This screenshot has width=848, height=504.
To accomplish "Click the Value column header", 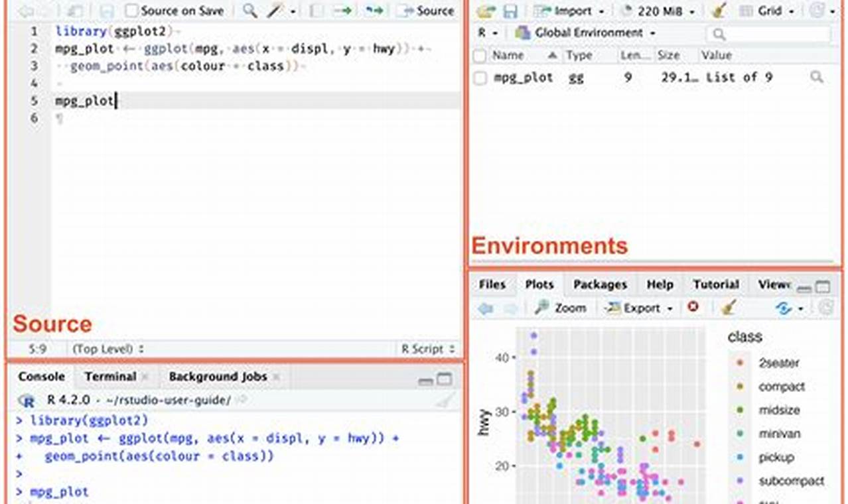I will coord(716,56).
